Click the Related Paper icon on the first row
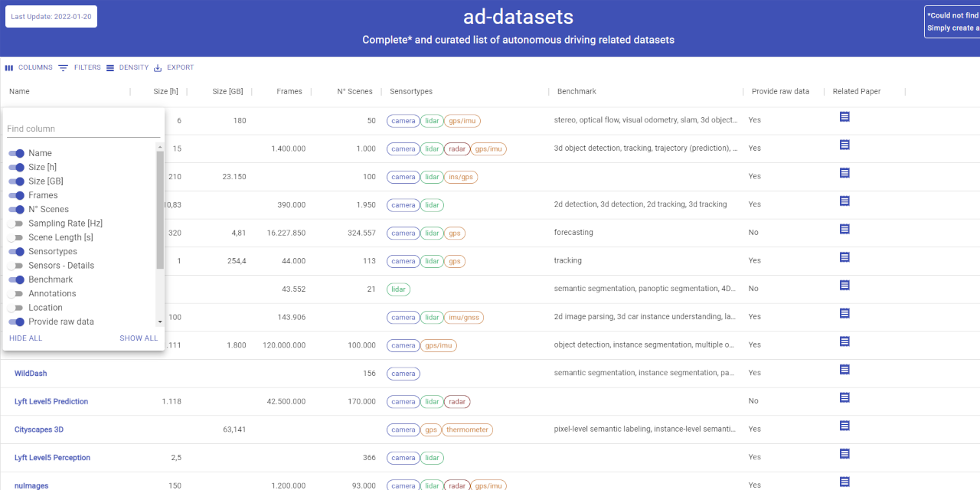 844,116
